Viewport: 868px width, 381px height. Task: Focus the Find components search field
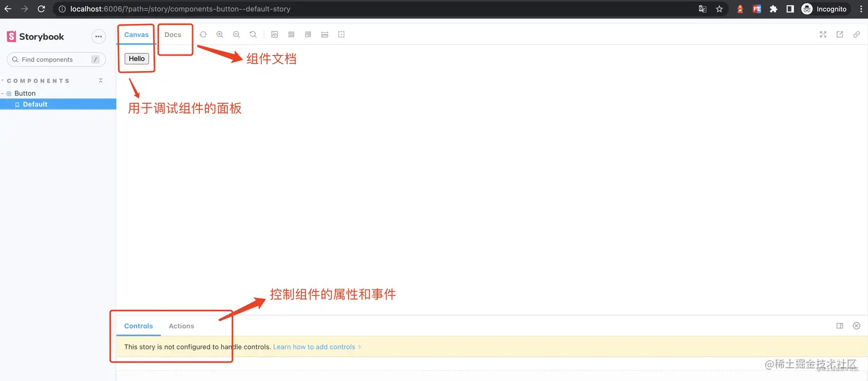click(x=56, y=60)
